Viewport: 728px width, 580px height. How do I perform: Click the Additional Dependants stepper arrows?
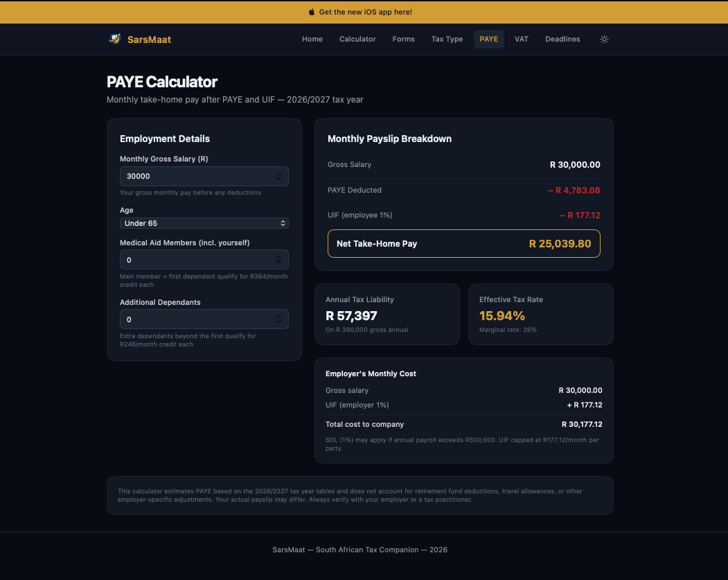pos(278,319)
